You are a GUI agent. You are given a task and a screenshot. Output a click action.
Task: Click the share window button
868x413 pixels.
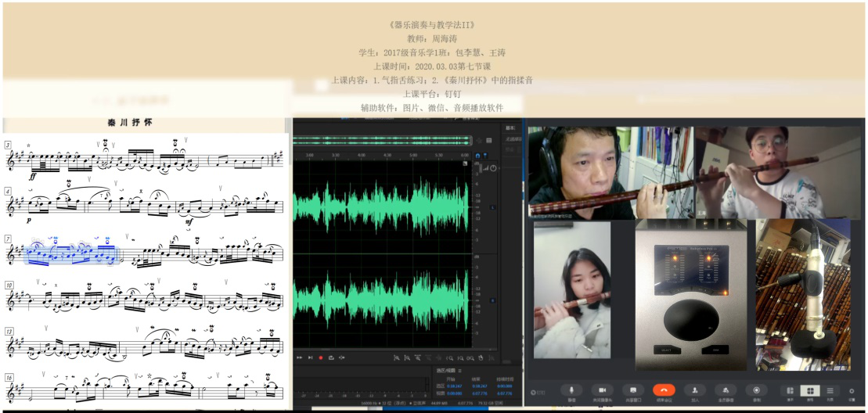pyautogui.click(x=633, y=390)
